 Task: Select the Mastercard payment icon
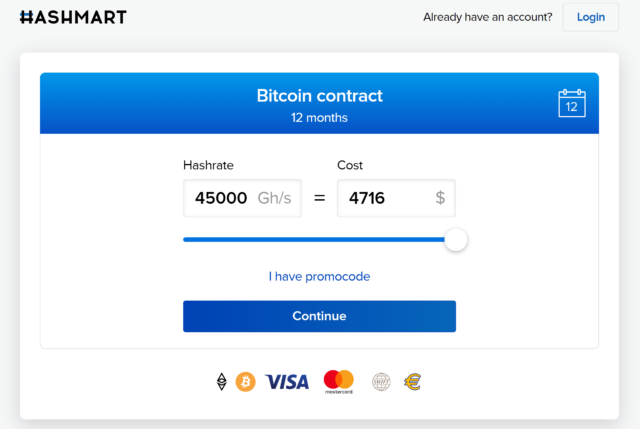point(339,382)
